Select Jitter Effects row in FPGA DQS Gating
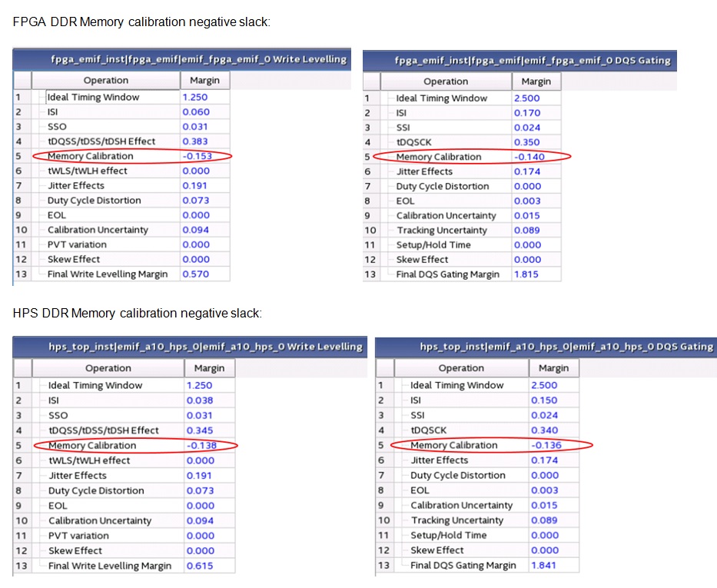Screen dimensions: 717x588 pos(462,171)
